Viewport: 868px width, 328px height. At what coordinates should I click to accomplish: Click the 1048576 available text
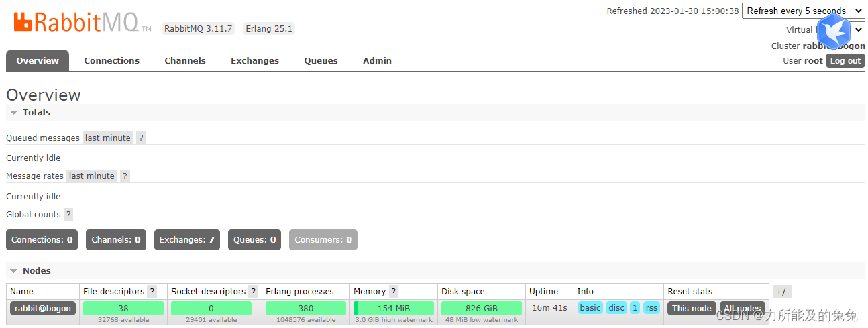point(306,320)
